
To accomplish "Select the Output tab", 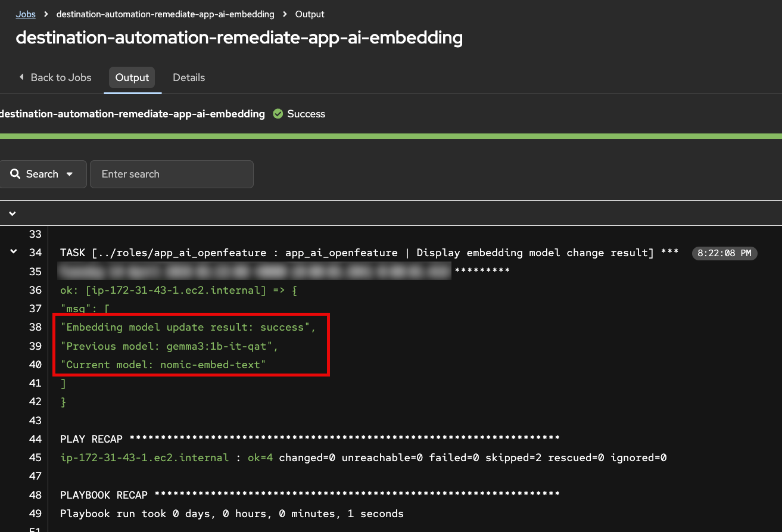I will click(132, 77).
